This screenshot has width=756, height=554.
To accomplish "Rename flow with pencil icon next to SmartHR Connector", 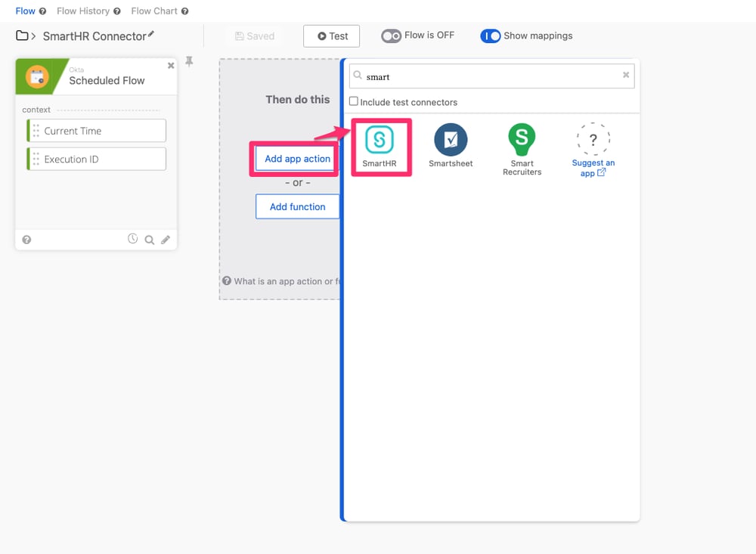I will [151, 35].
